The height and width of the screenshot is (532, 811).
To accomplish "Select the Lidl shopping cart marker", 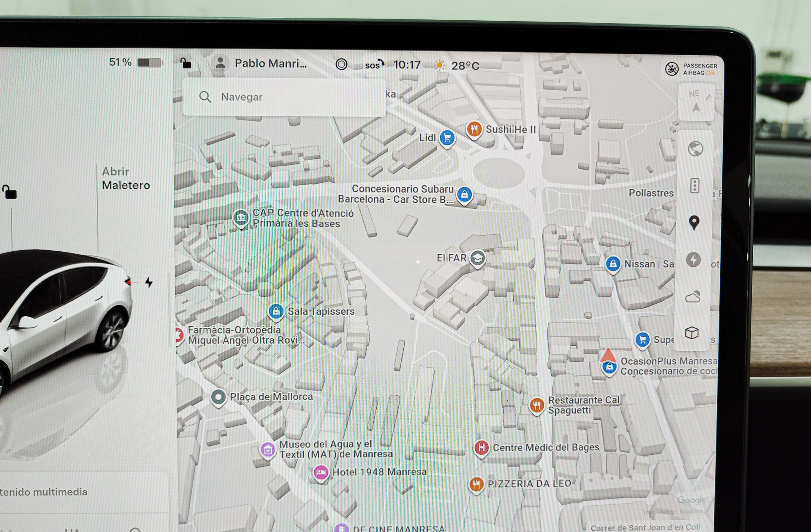I will click(x=447, y=138).
